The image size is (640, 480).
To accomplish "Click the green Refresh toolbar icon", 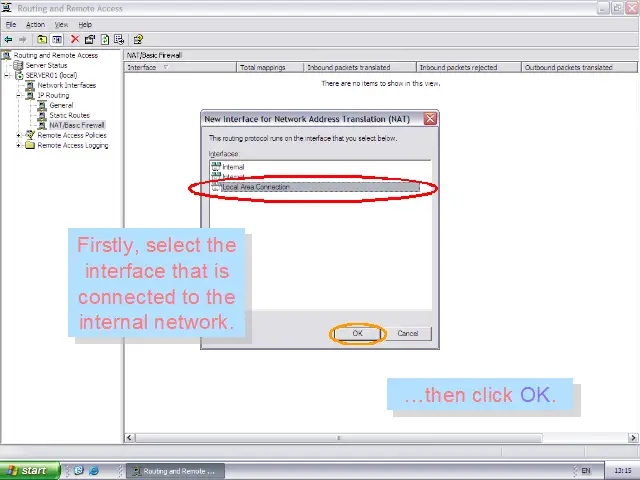I will point(104,40).
